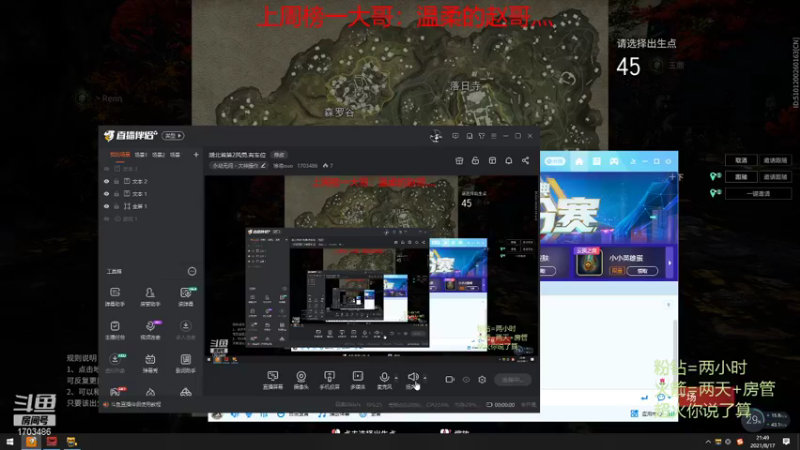Click the start streaming button in bottom toolbar
Screen dimensions: 800x450
click(513, 380)
